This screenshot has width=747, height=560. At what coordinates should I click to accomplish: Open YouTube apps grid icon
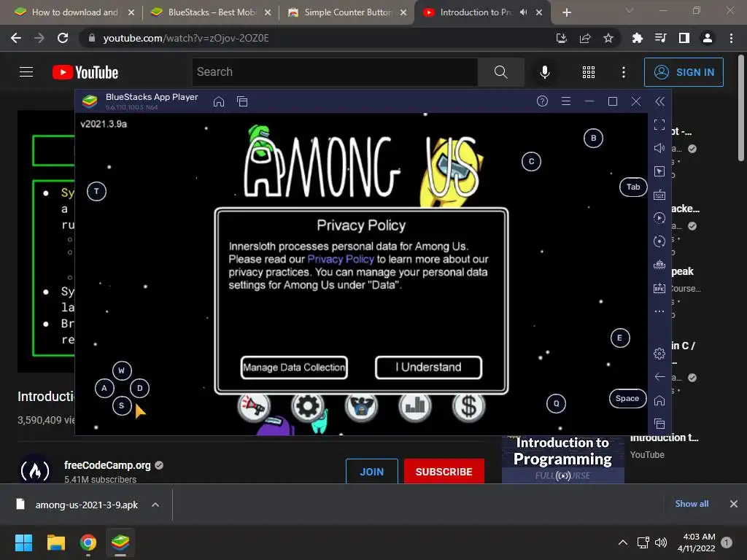589,72
